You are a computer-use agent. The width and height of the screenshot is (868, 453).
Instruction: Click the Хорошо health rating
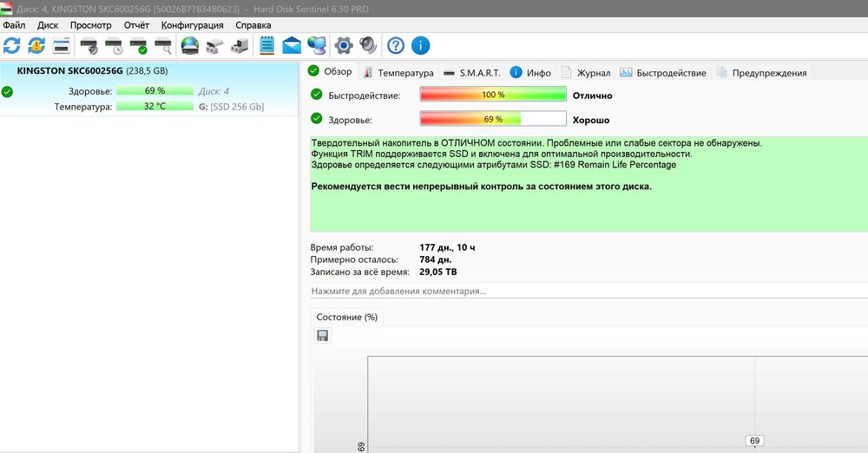(590, 120)
